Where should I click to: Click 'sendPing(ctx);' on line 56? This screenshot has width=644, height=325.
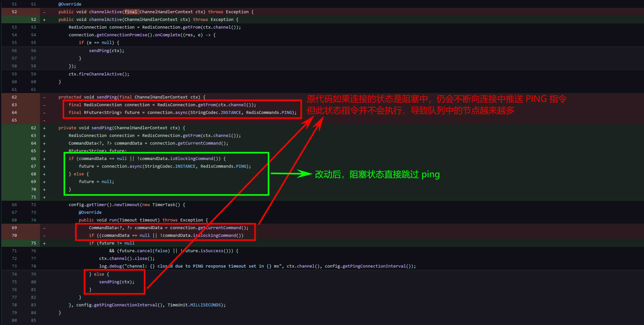(106, 51)
